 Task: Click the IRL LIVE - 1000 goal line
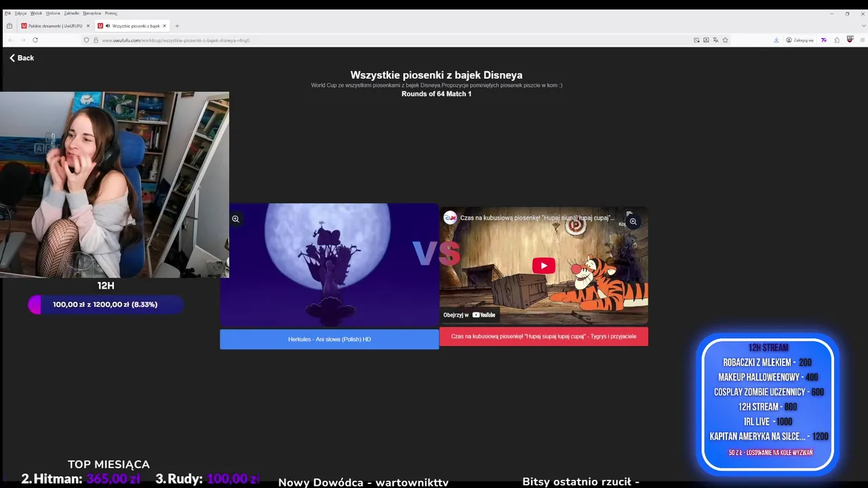coord(768,422)
